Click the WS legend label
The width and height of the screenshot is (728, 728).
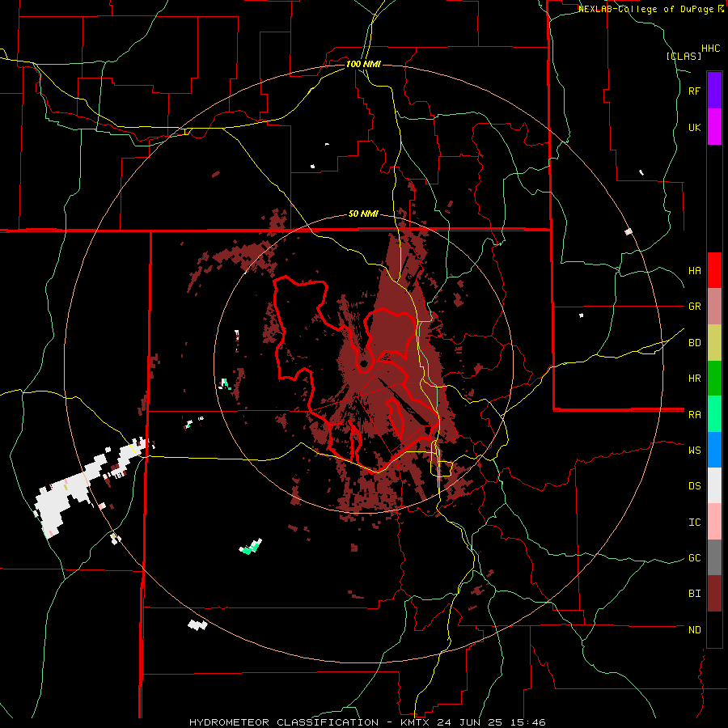(x=694, y=451)
